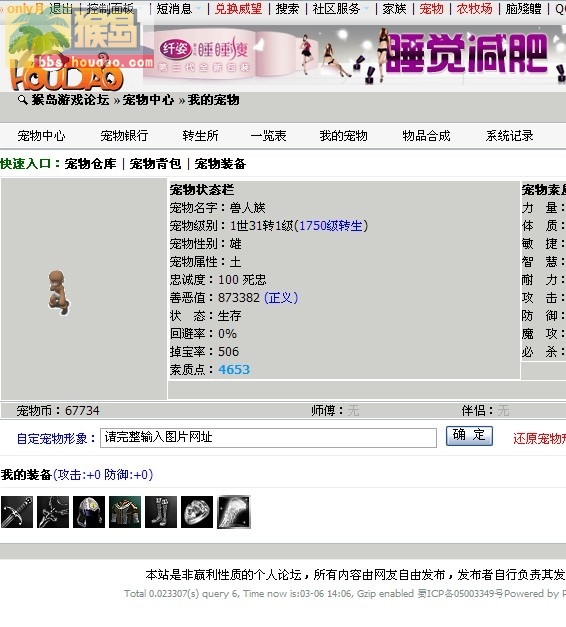This screenshot has width=566, height=627.
Task: Click the 正义 alignment link
Action: (281, 298)
